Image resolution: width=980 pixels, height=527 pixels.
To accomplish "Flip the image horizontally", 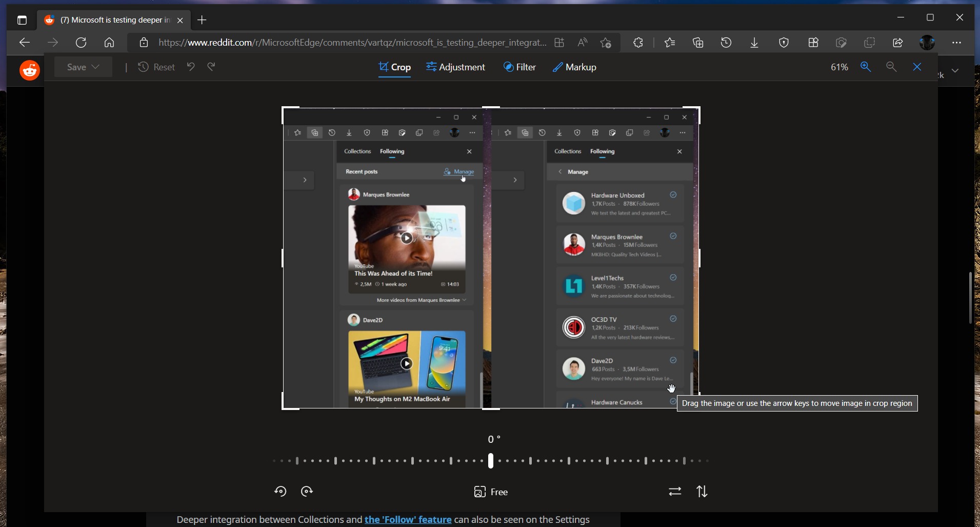I will point(675,491).
